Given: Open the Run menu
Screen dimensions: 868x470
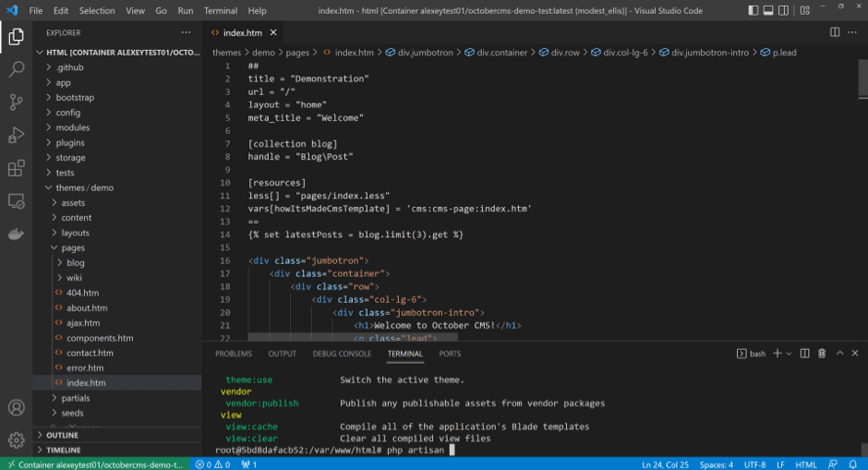Looking at the screenshot, I should 186,10.
